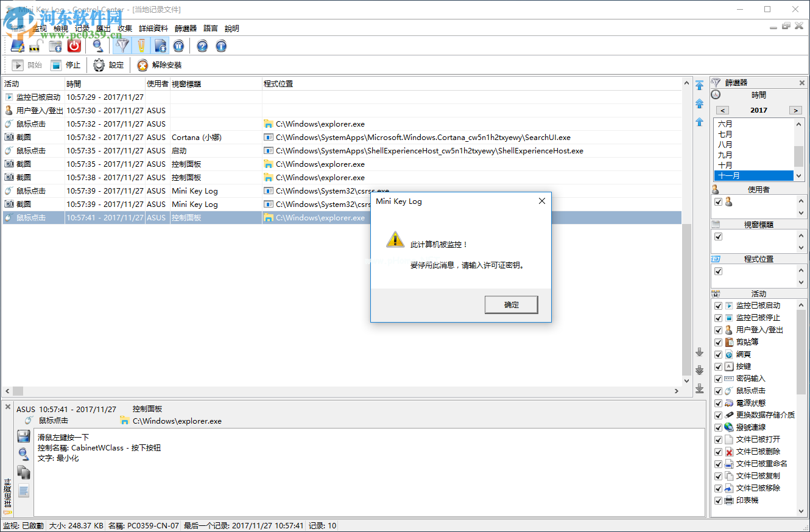Click the blue pause toolbar icon
The width and height of the screenshot is (810, 532).
click(178, 46)
